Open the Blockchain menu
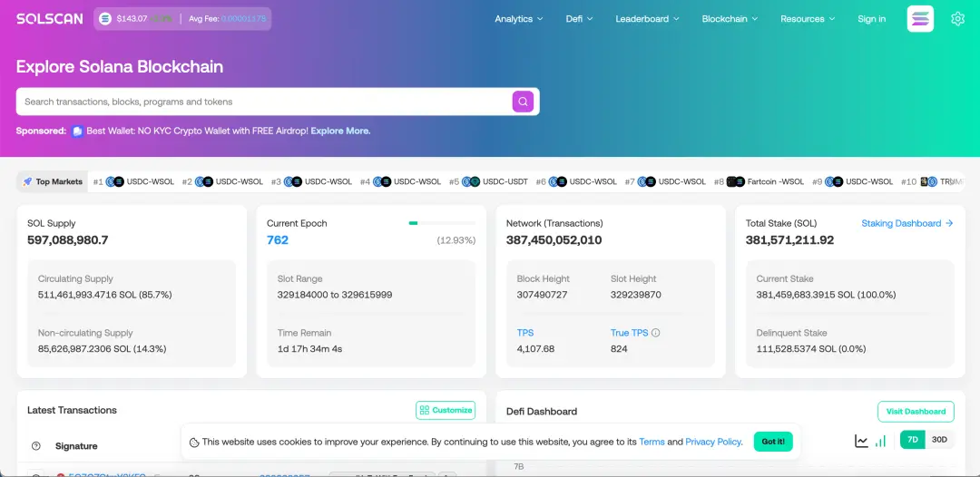 click(x=730, y=19)
